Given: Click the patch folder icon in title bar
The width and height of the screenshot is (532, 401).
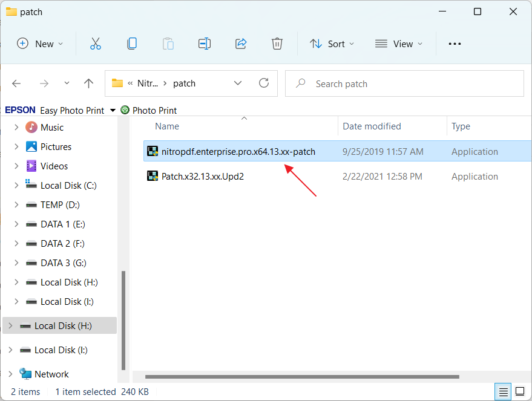Looking at the screenshot, I should (11, 12).
